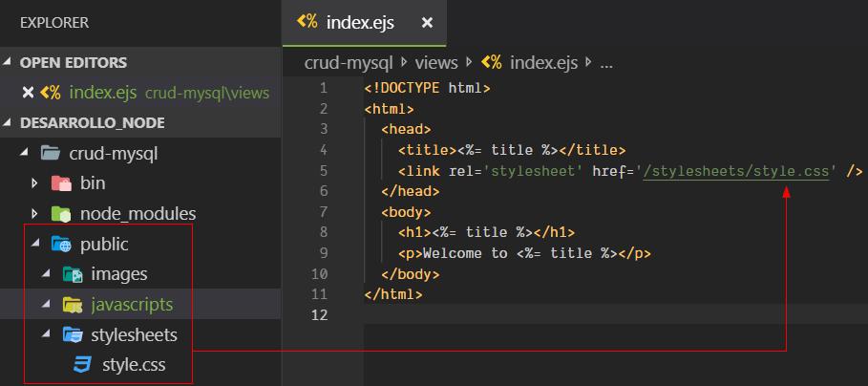Click the blue stylesheets folder icon
The image size is (868, 386).
73,335
